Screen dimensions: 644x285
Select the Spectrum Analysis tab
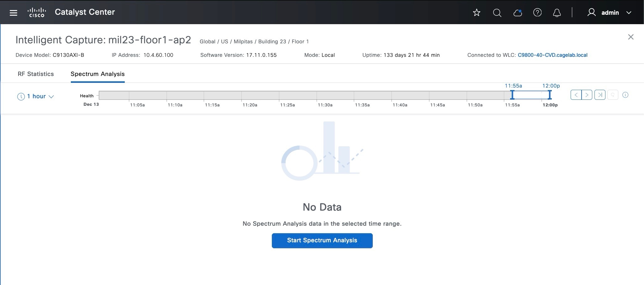(98, 74)
